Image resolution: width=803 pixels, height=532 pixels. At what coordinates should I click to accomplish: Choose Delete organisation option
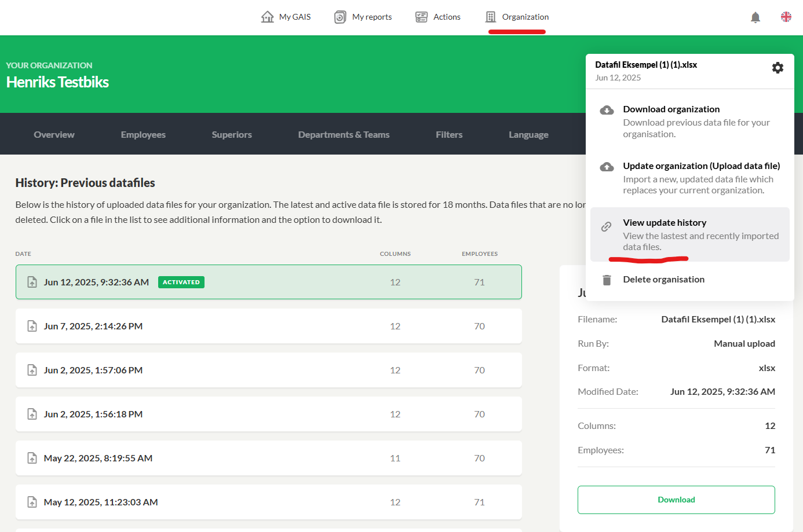pyautogui.click(x=689, y=280)
